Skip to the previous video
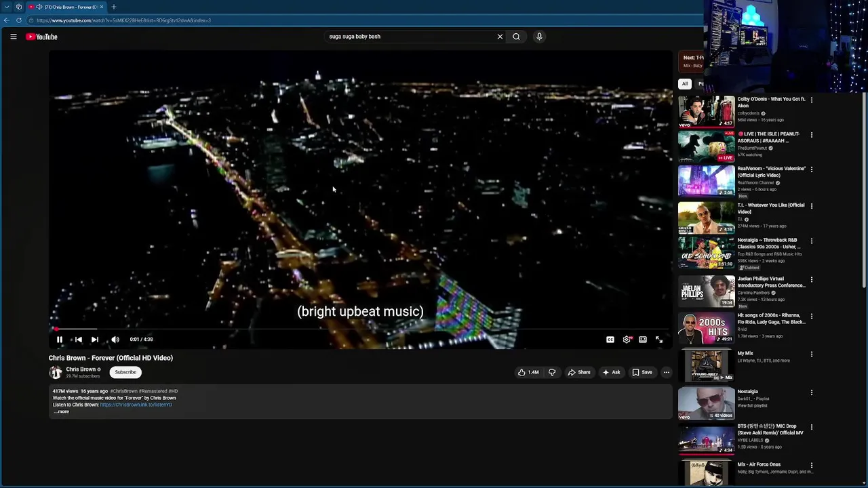The width and height of the screenshot is (868, 488). coord(78,340)
